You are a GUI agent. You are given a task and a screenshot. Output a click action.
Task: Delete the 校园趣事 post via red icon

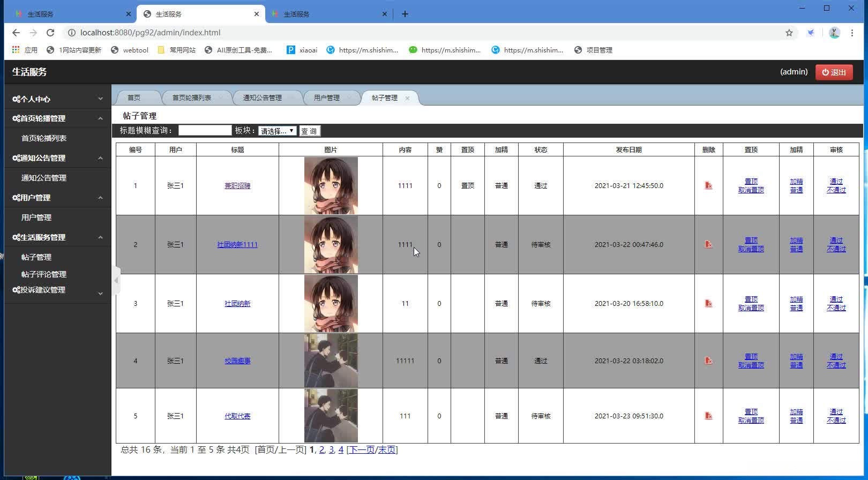click(708, 361)
